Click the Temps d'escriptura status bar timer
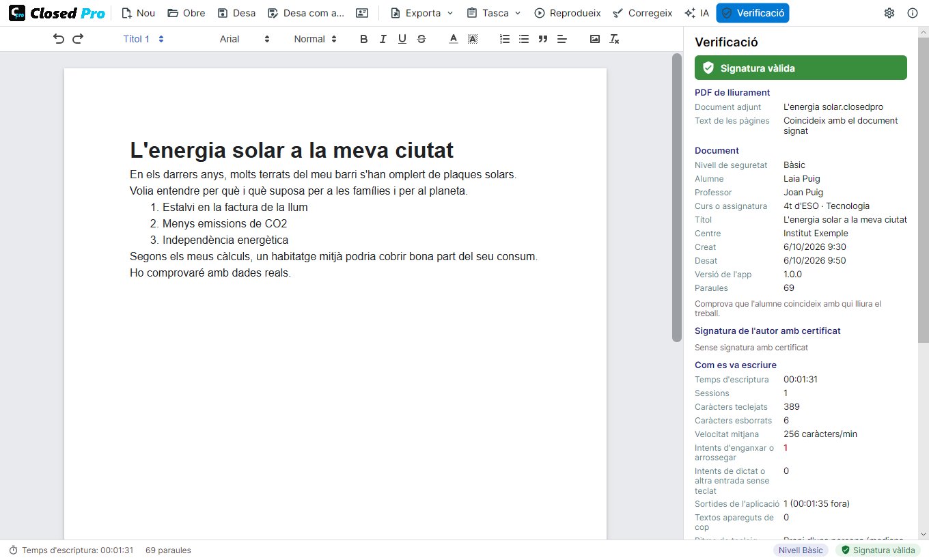929x560 pixels. (71, 550)
